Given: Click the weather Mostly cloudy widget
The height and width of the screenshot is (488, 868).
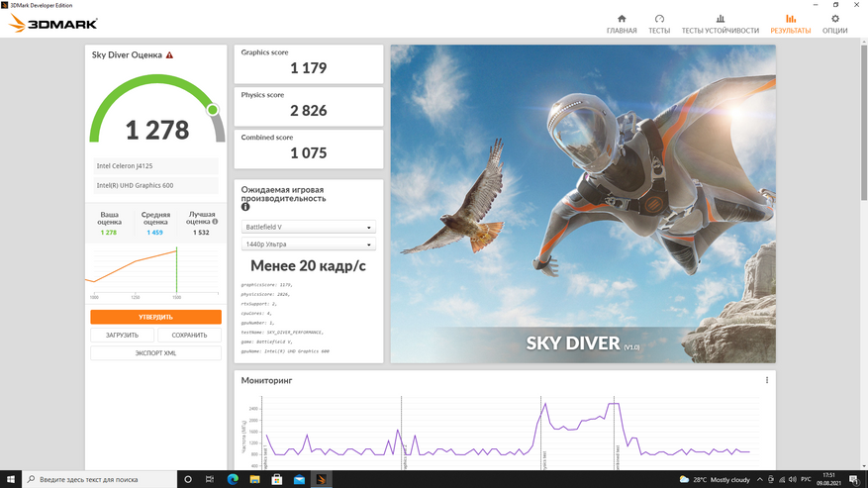Looking at the screenshot, I should coord(715,480).
